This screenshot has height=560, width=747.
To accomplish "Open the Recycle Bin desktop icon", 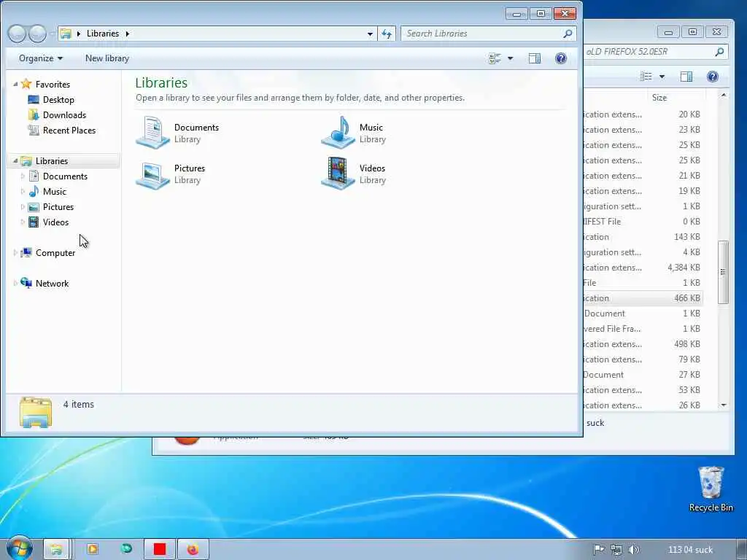I will pyautogui.click(x=711, y=489).
